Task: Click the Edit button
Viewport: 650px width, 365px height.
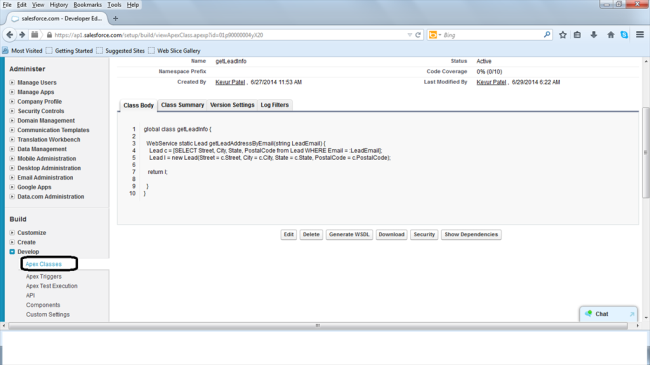Action: [x=289, y=234]
